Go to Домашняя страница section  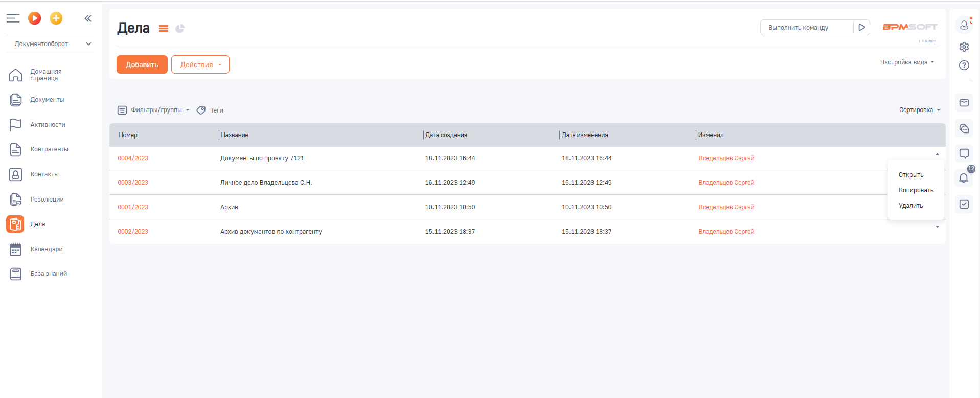(x=45, y=75)
